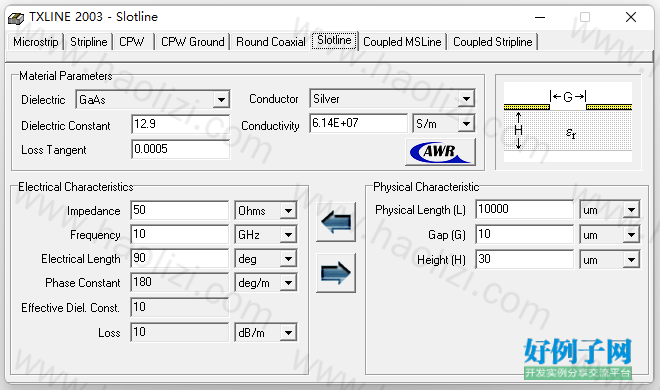
Task: Open the Impedance Ohms unit dropdown
Action: [288, 210]
